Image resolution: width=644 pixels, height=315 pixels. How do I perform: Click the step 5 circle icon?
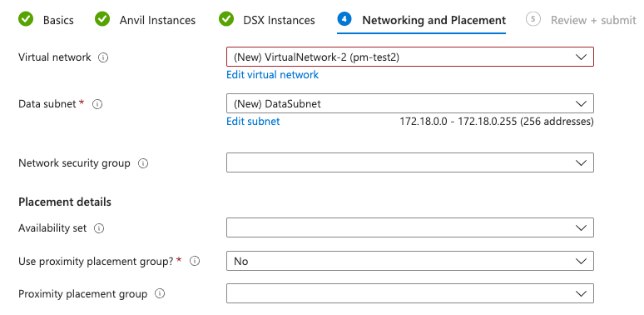click(x=533, y=19)
